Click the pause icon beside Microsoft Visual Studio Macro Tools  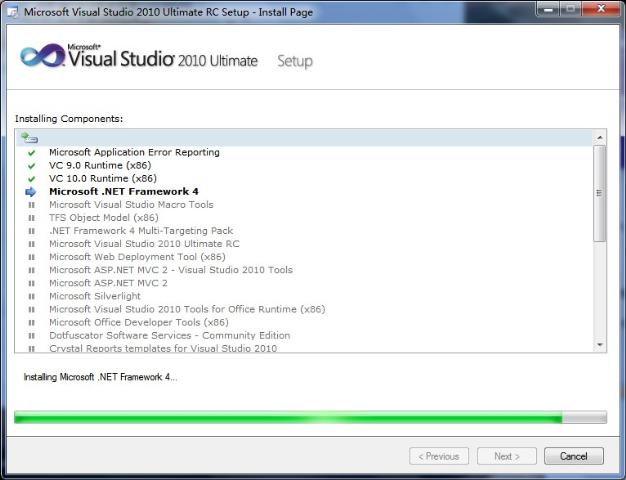[32, 205]
